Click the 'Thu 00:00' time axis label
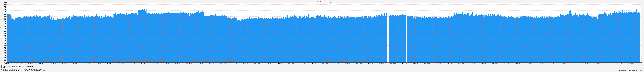 [438, 63]
